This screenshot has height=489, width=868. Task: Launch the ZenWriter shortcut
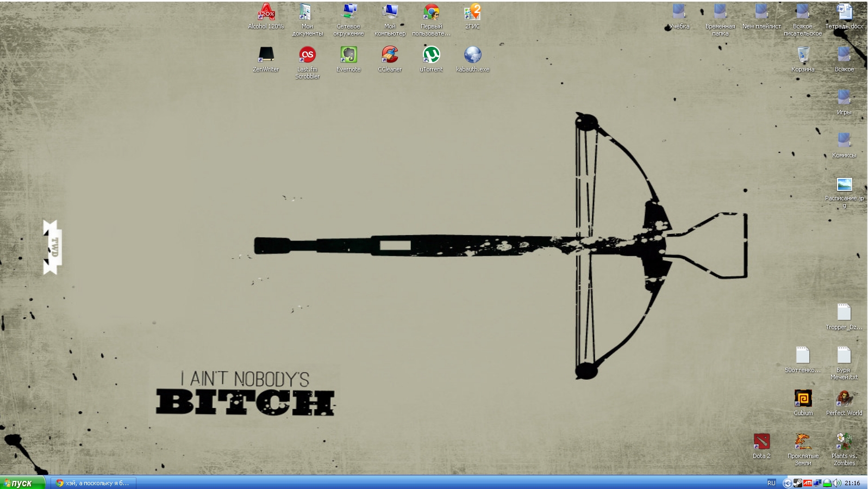coord(266,59)
